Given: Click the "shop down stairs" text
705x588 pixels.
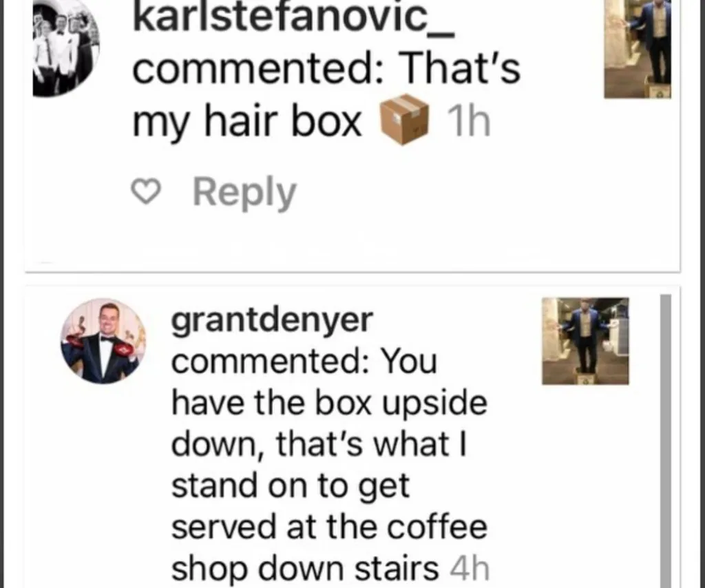Looking at the screenshot, I should click(305, 569).
